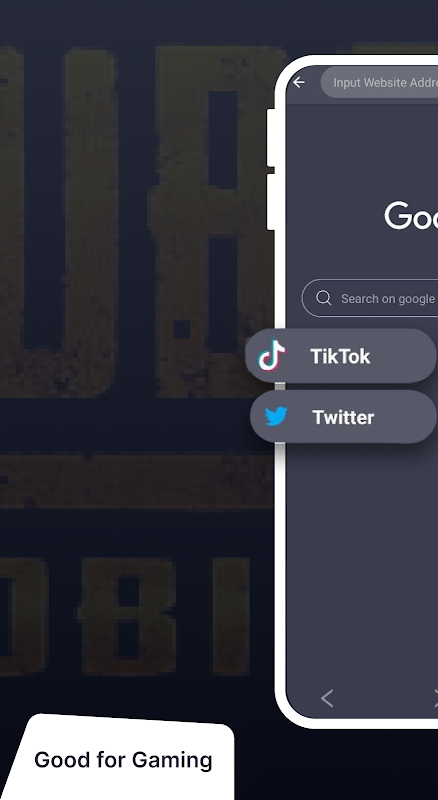Image resolution: width=438 pixels, height=800 pixels.
Task: Click the empty page area below Twitter
Action: click(362, 561)
